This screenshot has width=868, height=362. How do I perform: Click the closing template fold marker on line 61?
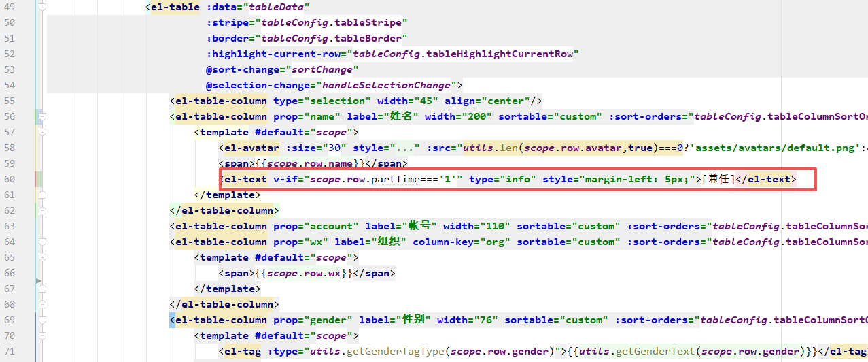pos(42,195)
